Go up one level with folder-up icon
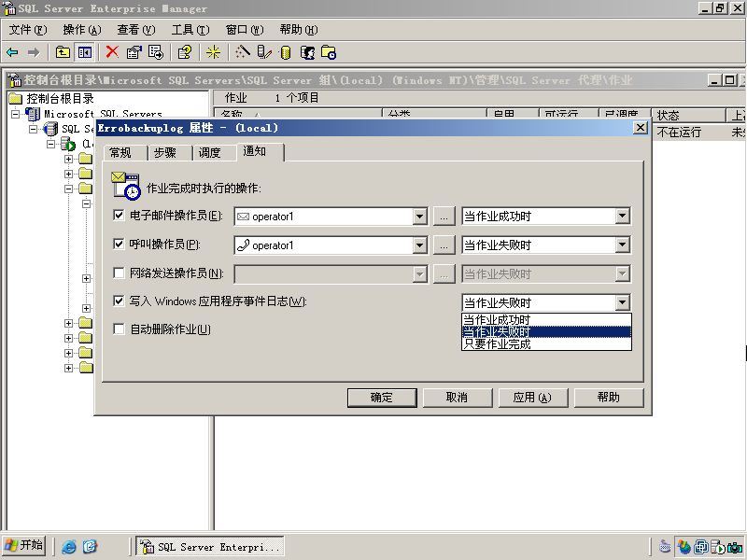 click(x=63, y=52)
